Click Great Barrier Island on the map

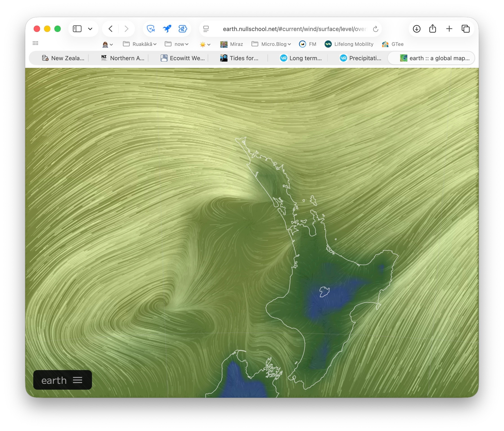313,201
